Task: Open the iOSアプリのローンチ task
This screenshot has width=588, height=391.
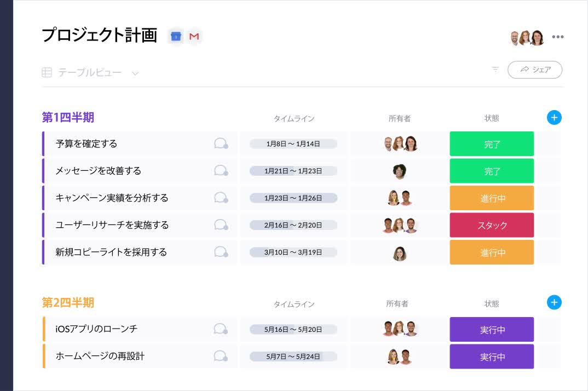Action: (96, 329)
